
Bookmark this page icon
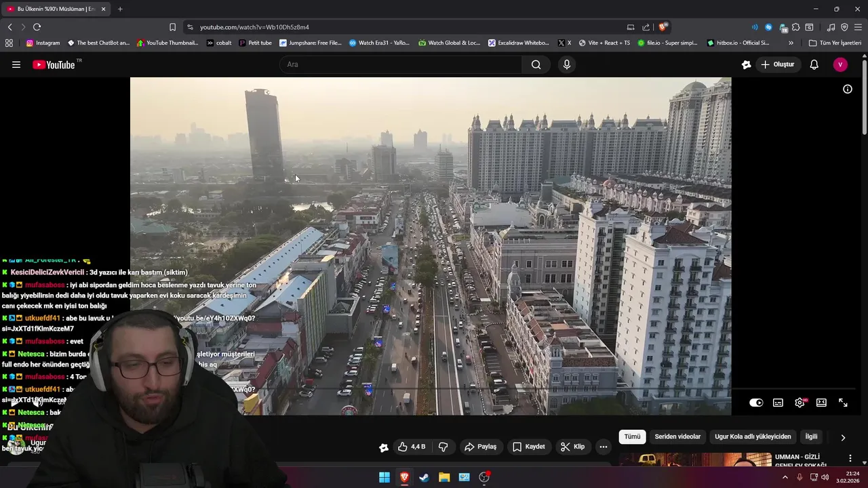pyautogui.click(x=172, y=27)
